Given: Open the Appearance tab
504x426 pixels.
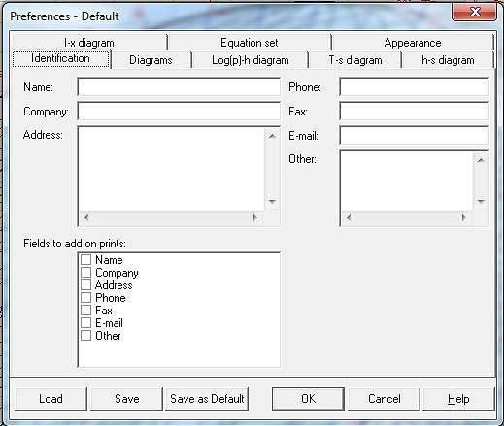Looking at the screenshot, I should pos(413,43).
